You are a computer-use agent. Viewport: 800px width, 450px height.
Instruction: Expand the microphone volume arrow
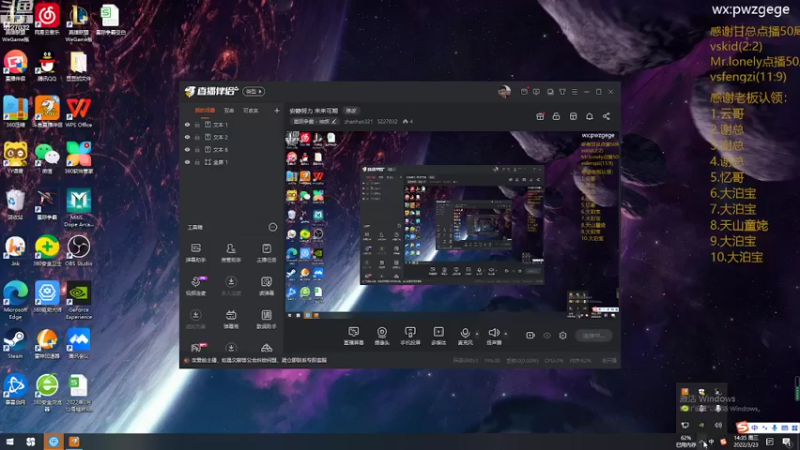click(477, 334)
